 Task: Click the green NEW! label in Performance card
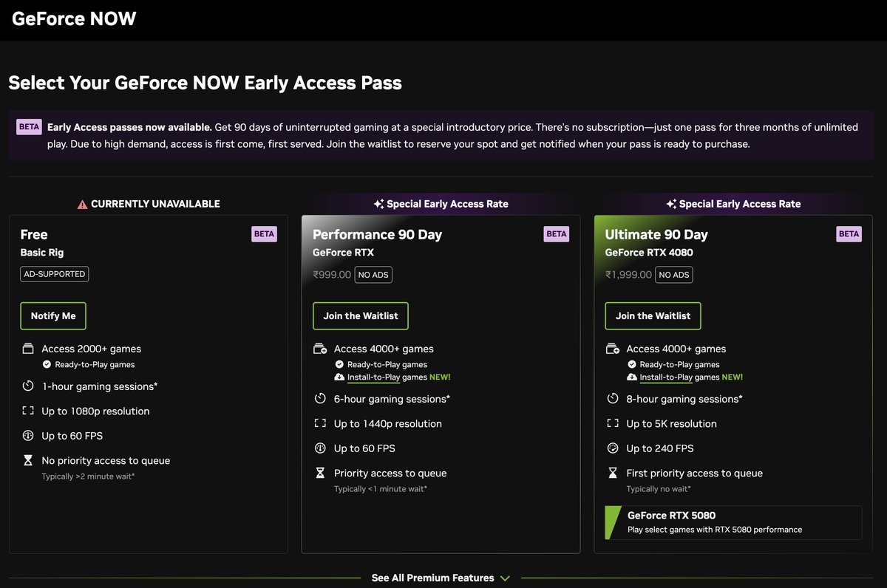440,377
